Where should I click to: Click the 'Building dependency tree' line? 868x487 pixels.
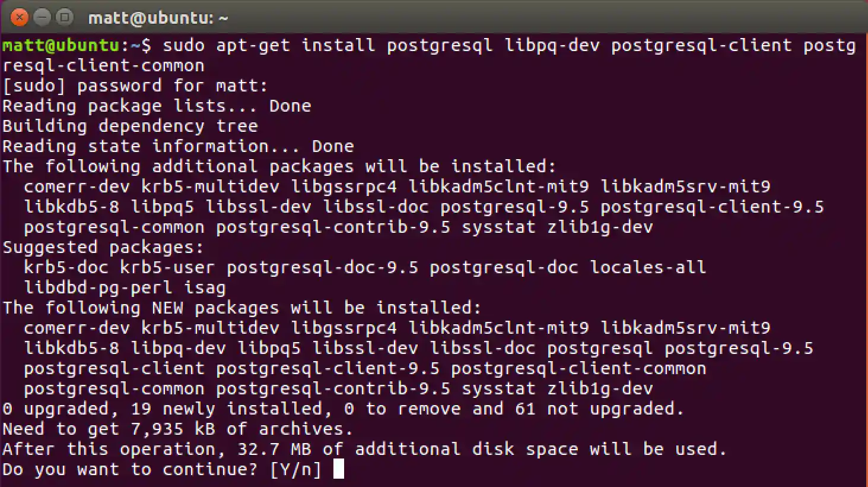point(130,126)
